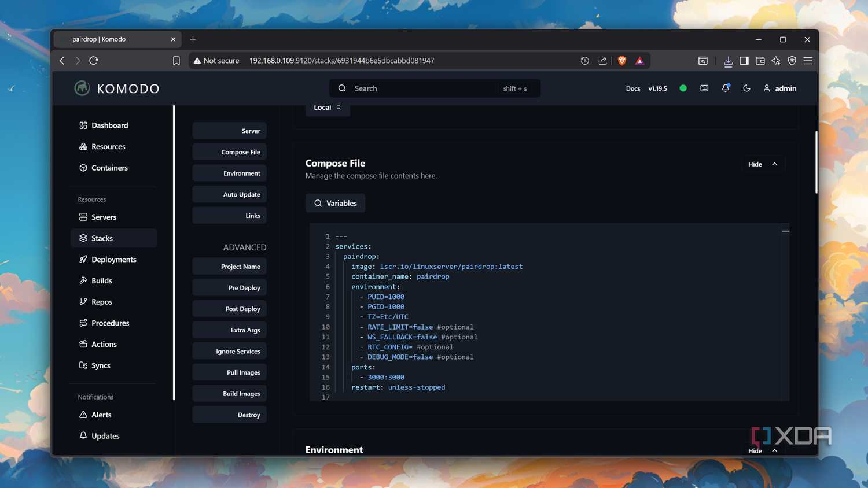Viewport: 868px width, 488px height.
Task: Bookmark the page with bookmark icon
Action: (176, 61)
